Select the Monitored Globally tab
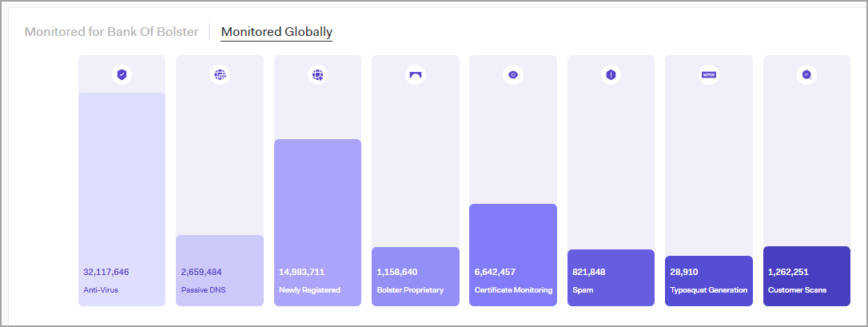The image size is (868, 327). [277, 32]
